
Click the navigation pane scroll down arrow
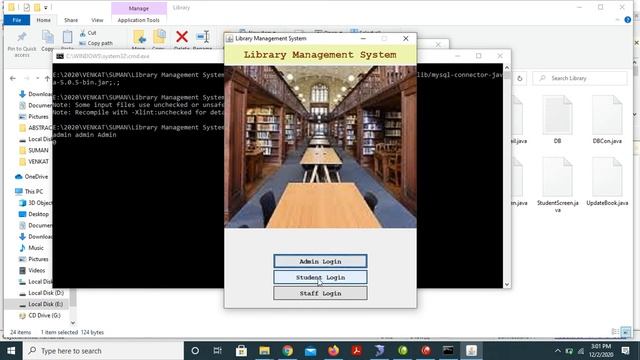(x=73, y=323)
